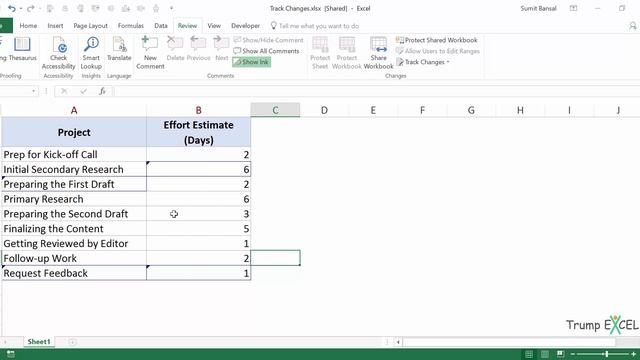Viewport: 640px width, 360px height.
Task: Click zoom out minus button
Action: point(573,354)
